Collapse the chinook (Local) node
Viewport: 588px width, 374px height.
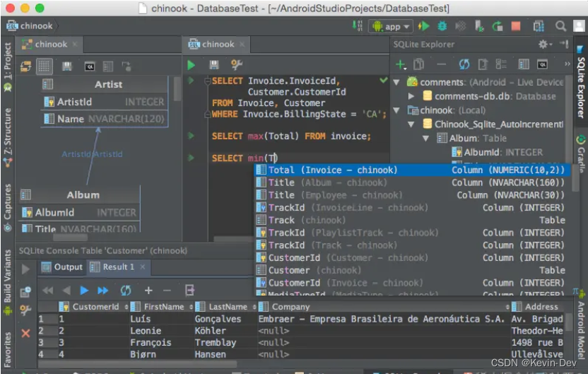(x=396, y=110)
